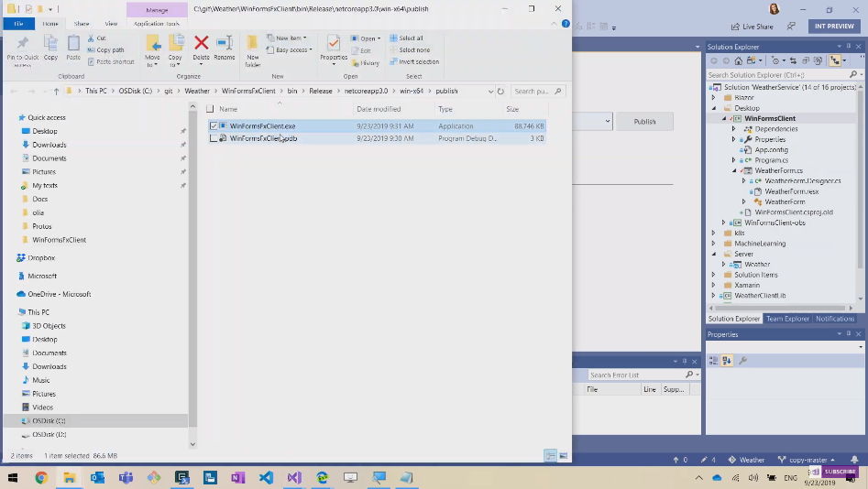
Task: Click the Paste icon in Clipboard group
Action: pyautogui.click(x=73, y=46)
